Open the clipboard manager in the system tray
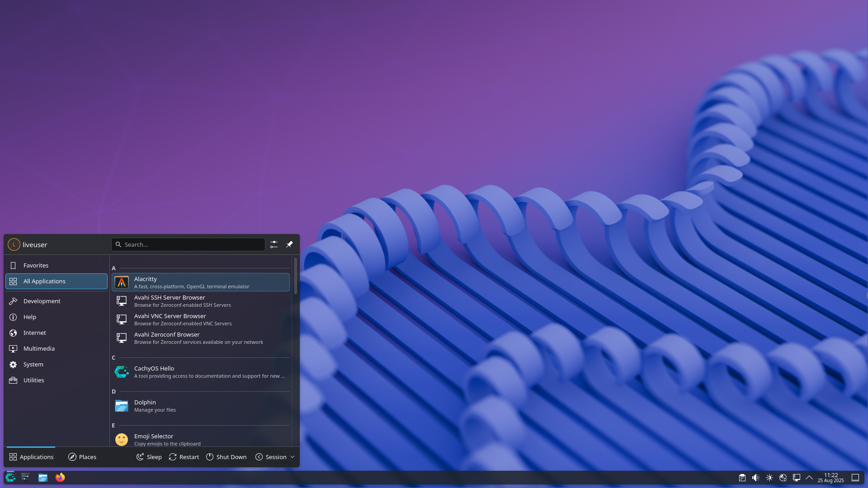This screenshot has width=868, height=488. (742, 477)
